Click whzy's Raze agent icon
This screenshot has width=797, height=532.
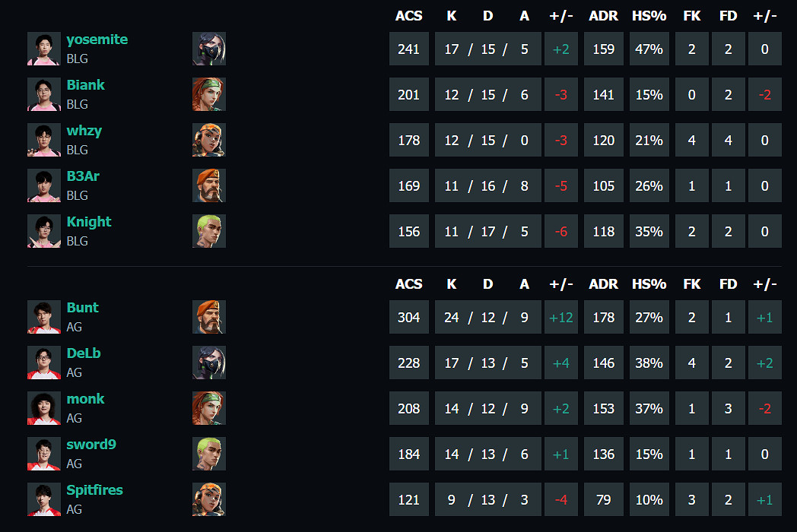[x=208, y=140]
